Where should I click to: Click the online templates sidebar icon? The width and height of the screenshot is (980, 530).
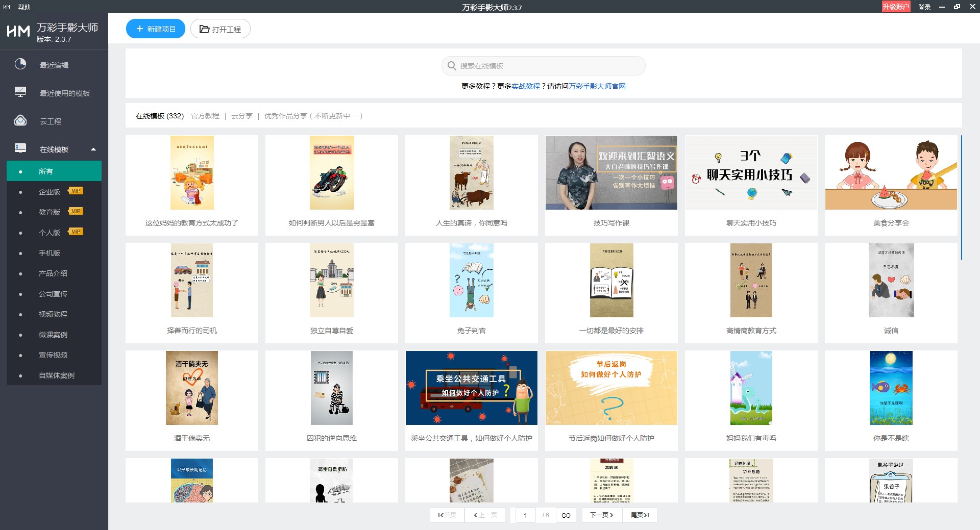20,148
